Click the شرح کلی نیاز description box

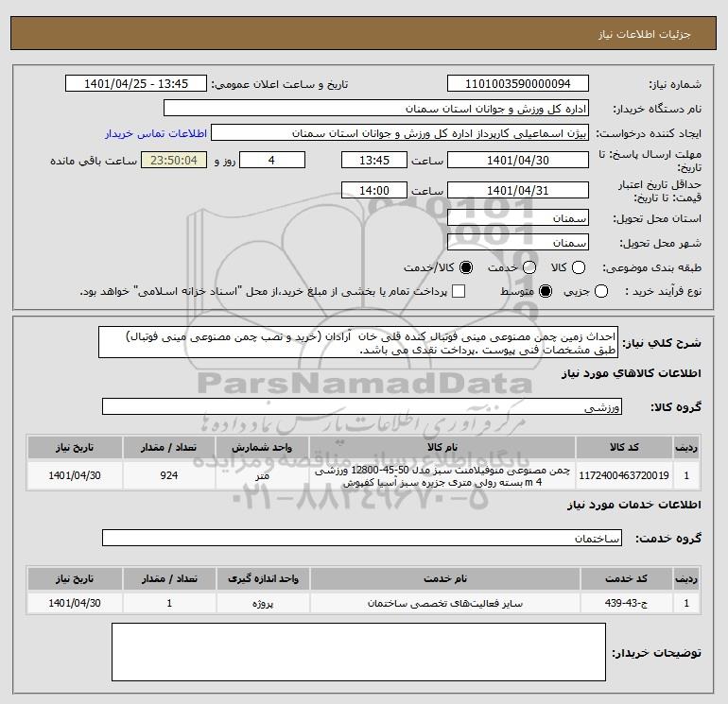point(358,342)
